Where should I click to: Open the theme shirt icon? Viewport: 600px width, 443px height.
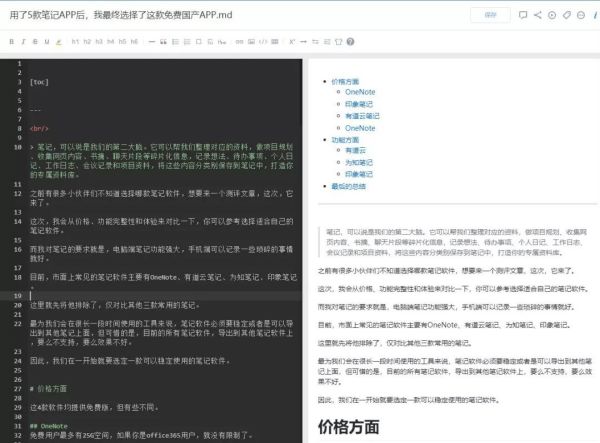pos(338,42)
